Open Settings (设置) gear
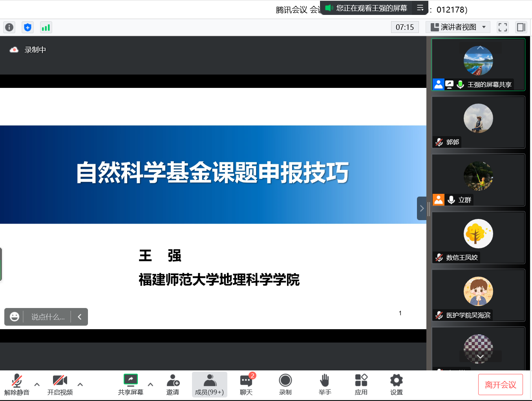The image size is (532, 401). [x=396, y=384]
